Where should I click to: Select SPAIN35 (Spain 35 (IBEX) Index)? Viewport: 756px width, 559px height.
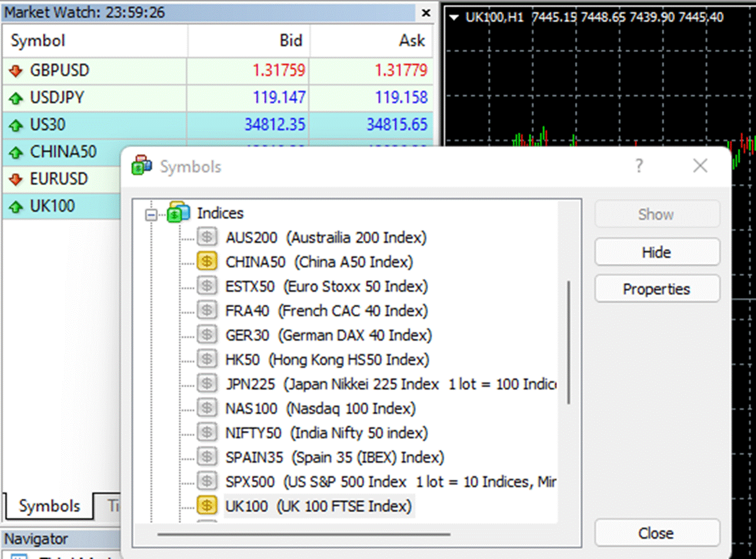coord(335,458)
